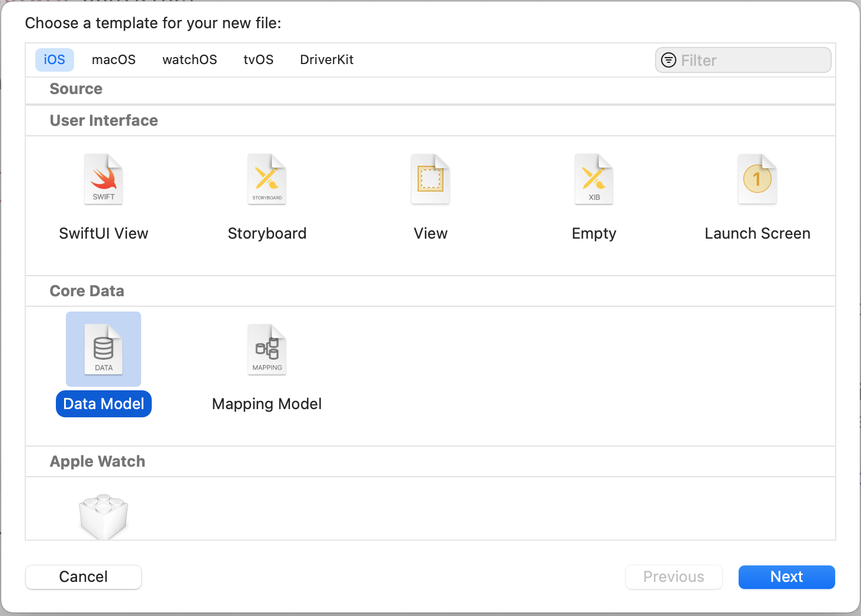Click the disabled Previous button
861x616 pixels.
[673, 577]
